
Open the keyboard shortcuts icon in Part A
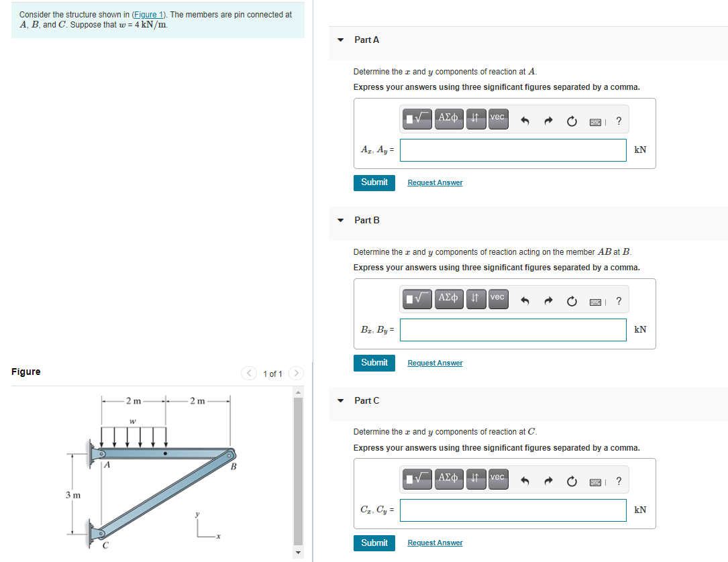(x=596, y=119)
